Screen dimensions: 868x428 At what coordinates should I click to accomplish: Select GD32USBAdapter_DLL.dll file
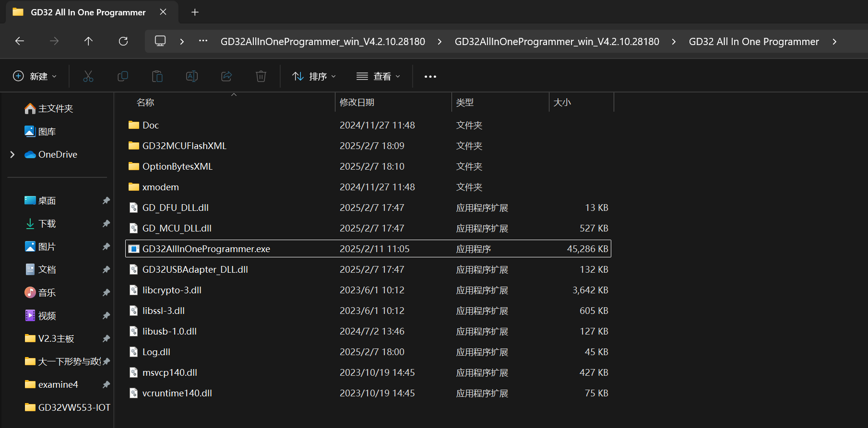tap(368, 269)
